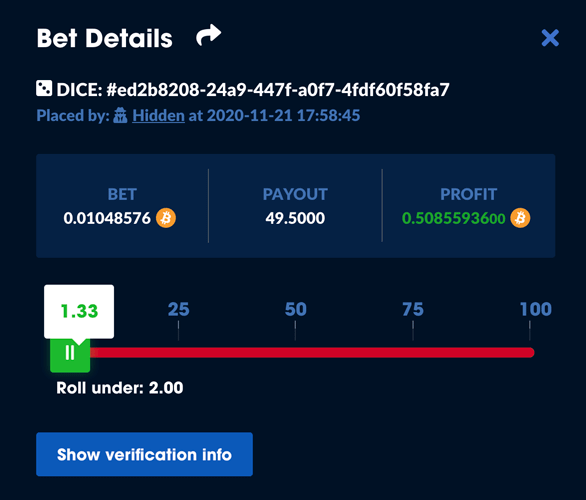Click the Show verification info button
The width and height of the screenshot is (586, 500).
[x=144, y=454]
